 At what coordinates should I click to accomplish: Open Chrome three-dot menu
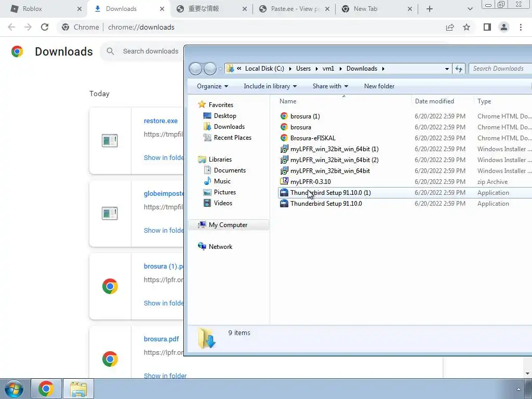point(521,27)
